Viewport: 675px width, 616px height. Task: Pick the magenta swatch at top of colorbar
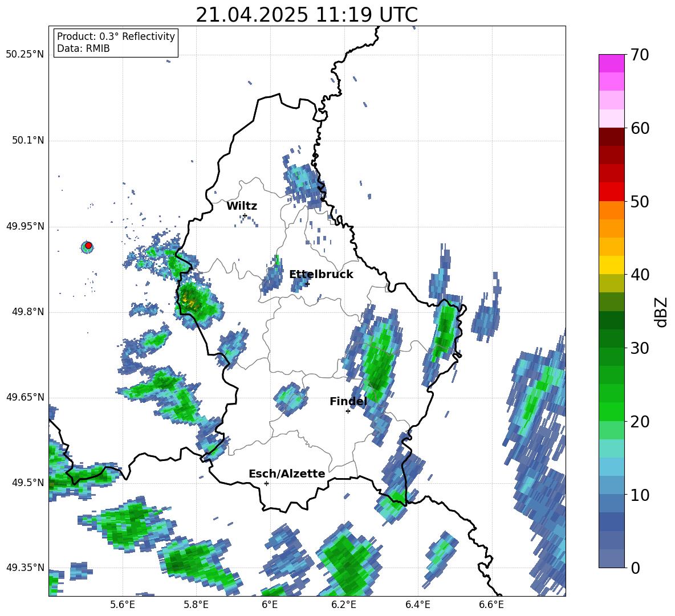point(611,63)
